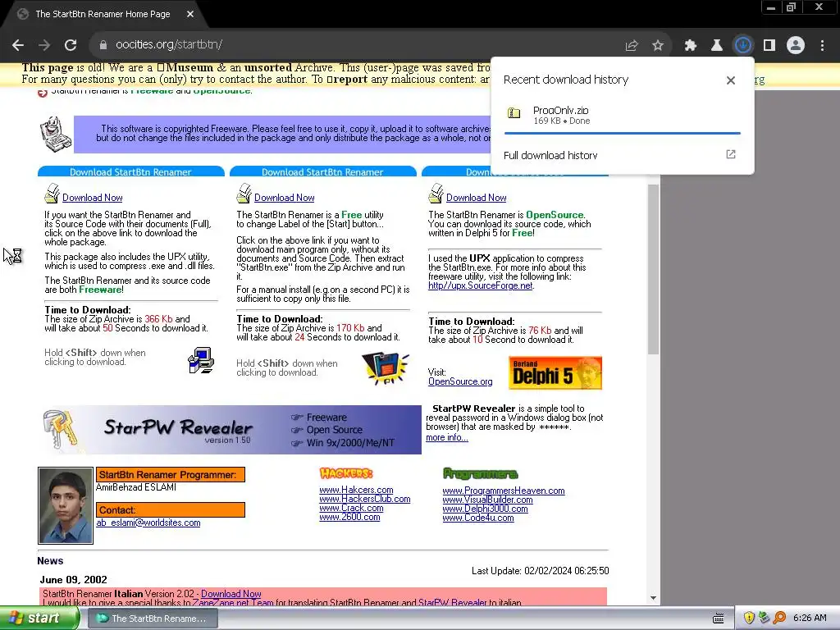This screenshot has width=840, height=630.
Task: Click the address bar URL
Action: click(x=169, y=44)
